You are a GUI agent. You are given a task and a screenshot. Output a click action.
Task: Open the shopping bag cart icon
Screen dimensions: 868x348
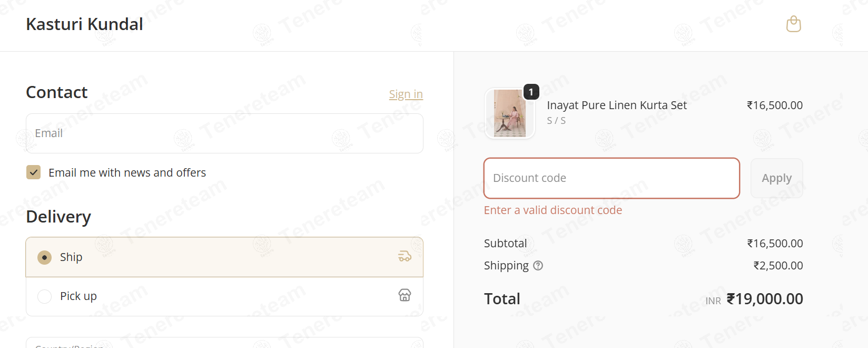coord(793,24)
